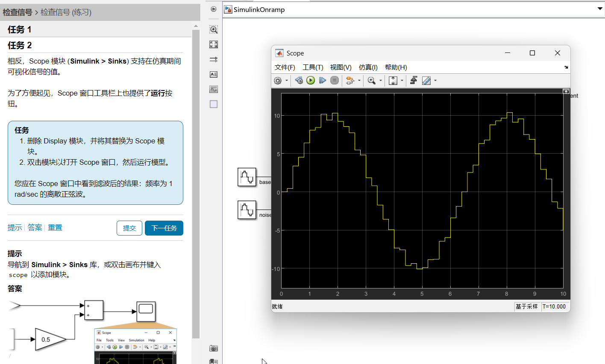Click the 下一任务 next task button

pyautogui.click(x=164, y=228)
